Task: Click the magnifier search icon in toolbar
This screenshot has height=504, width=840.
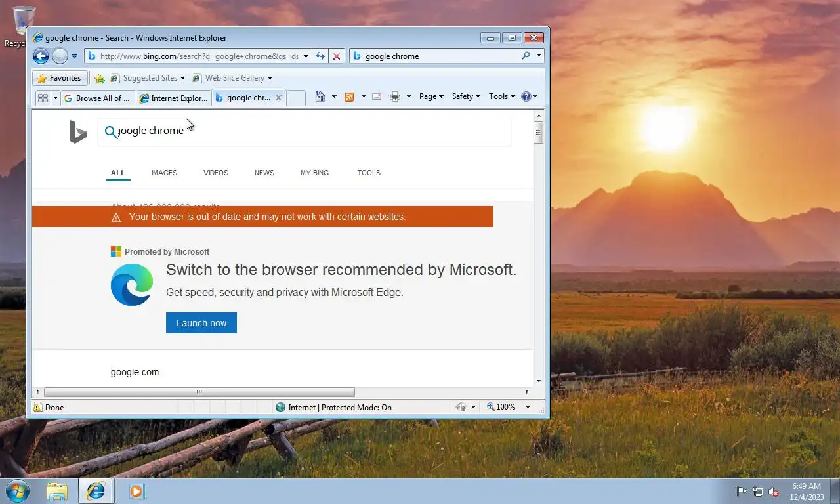Action: point(526,56)
